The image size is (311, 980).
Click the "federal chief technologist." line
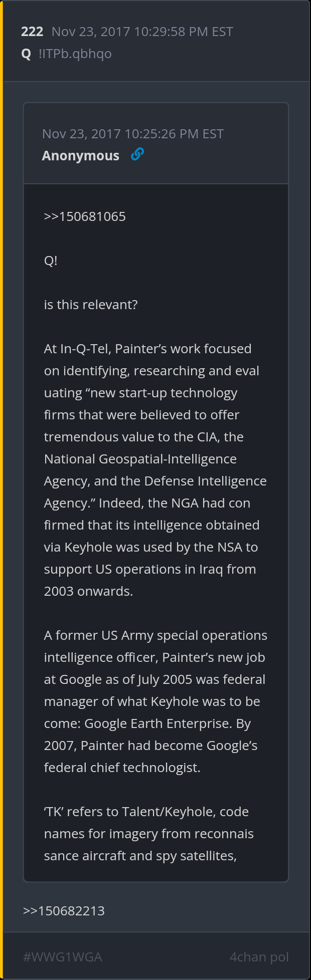pos(122,768)
